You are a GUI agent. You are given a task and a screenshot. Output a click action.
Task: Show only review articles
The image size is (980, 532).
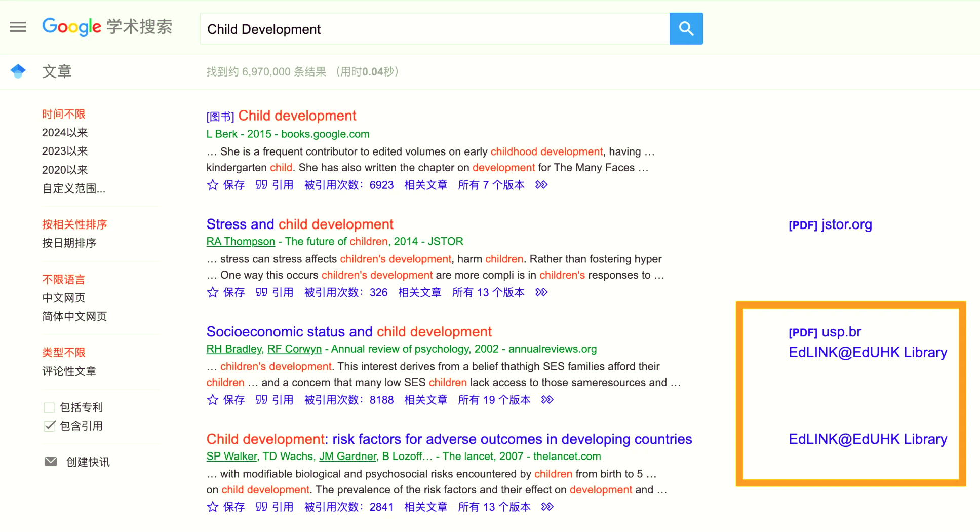coord(69,371)
